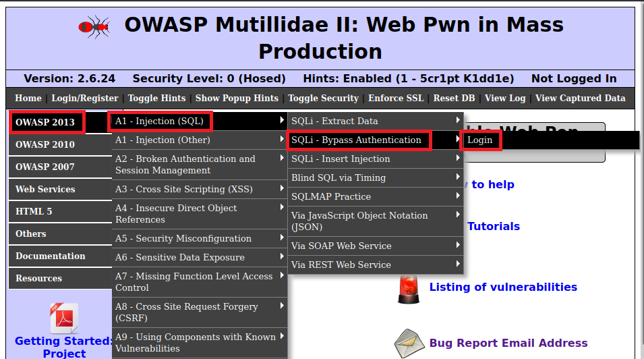Open View Log link
Screen dimensions: 644x359
click(x=505, y=99)
